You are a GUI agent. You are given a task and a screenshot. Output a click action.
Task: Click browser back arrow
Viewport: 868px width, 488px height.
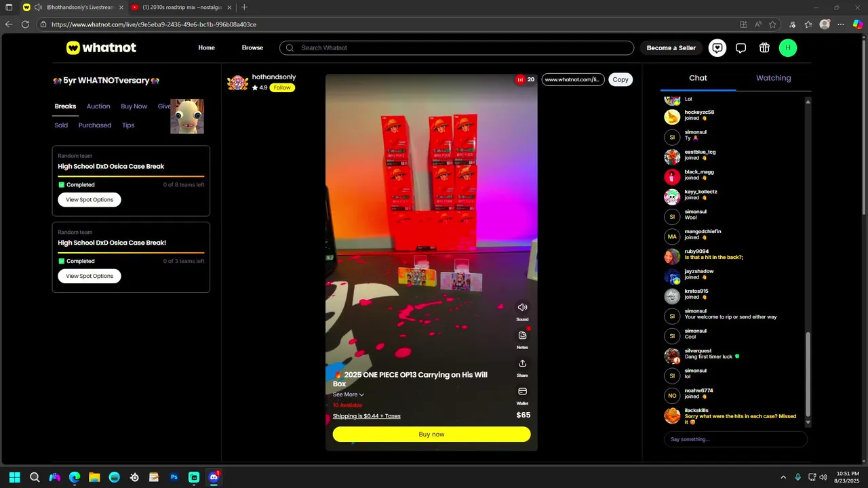click(x=9, y=24)
